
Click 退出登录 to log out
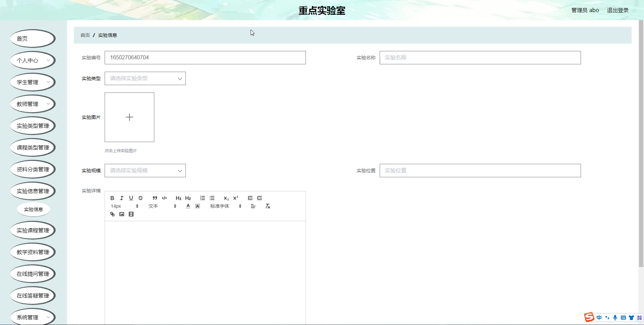click(618, 10)
